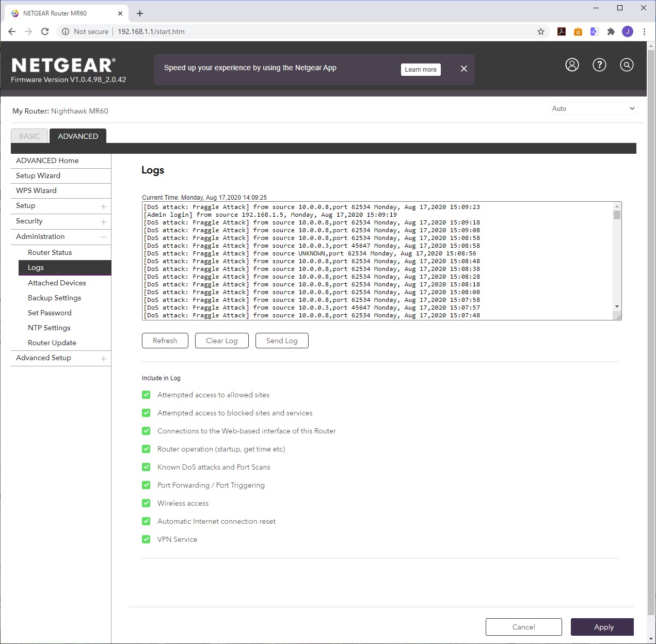
Task: Open the Auto language dropdown
Action: (593, 108)
